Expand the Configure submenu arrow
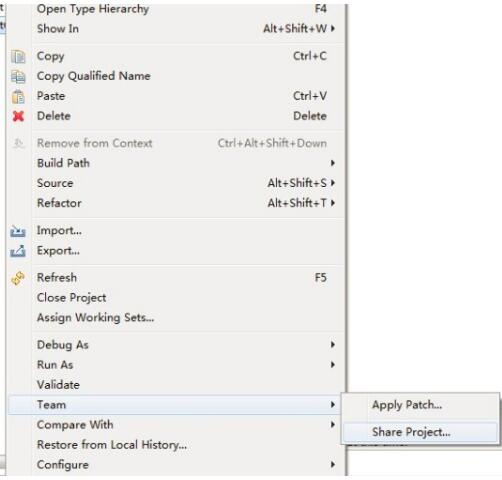The width and height of the screenshot is (502, 480). 332,464
